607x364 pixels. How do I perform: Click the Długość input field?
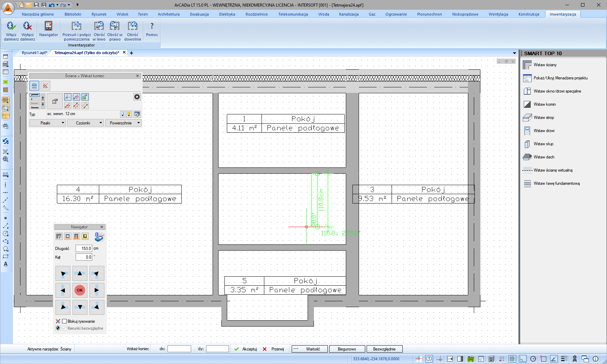pos(84,249)
